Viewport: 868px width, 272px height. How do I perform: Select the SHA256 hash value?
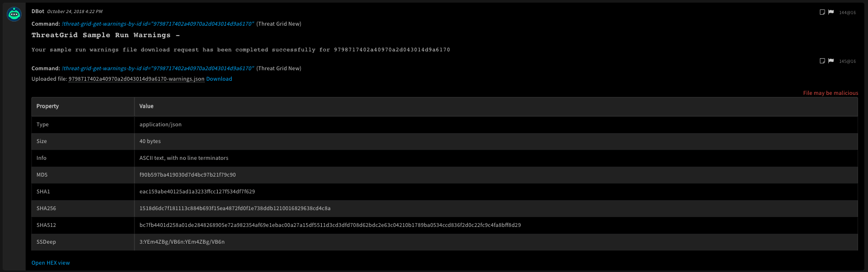[234, 209]
